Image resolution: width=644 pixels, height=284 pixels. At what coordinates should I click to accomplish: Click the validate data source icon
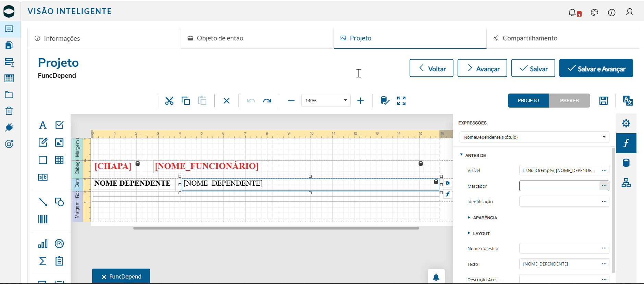click(x=385, y=101)
